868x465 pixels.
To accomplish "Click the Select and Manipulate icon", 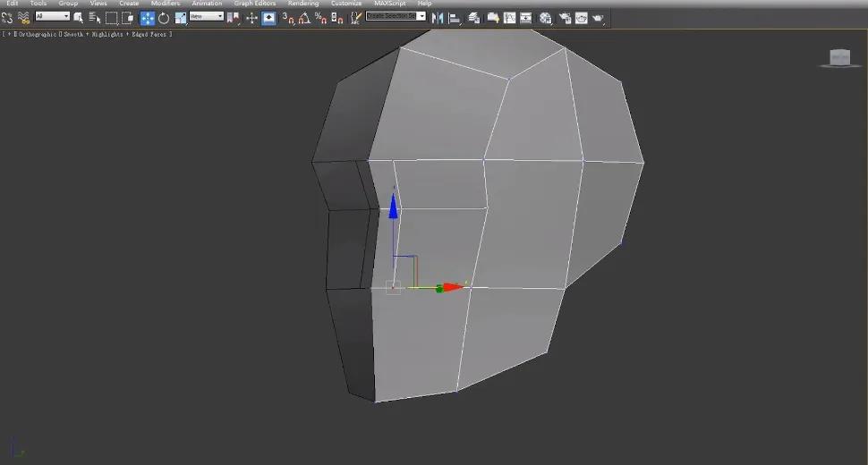I will point(251,18).
